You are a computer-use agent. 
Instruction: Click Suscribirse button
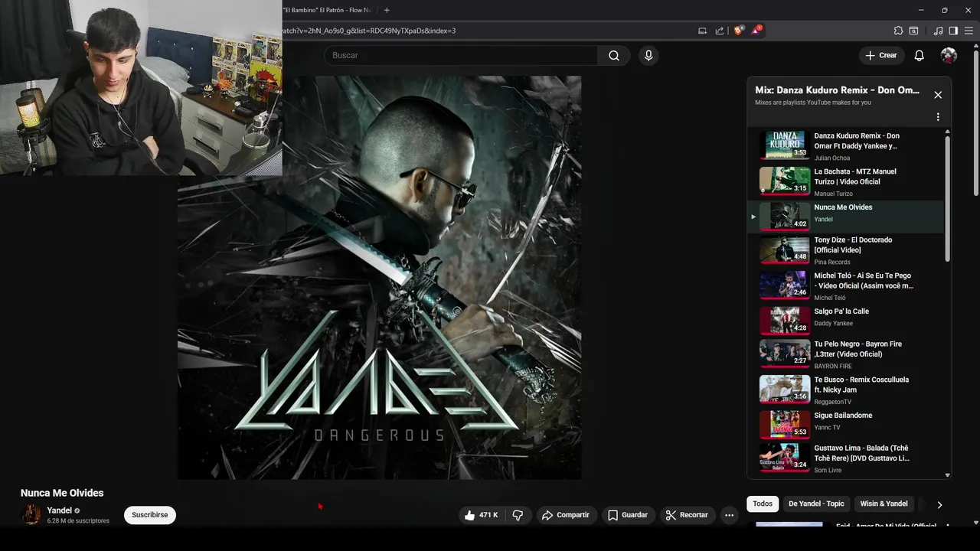150,515
